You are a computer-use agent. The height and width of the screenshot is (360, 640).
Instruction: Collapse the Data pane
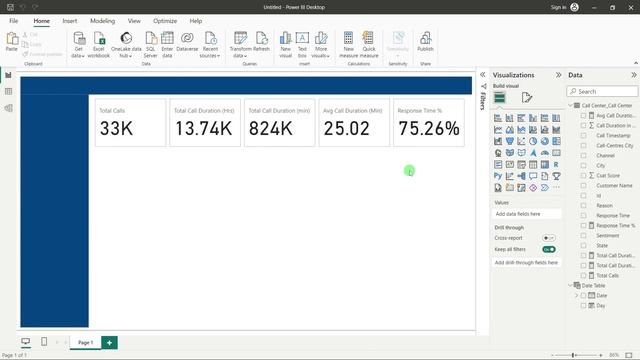tap(633, 75)
